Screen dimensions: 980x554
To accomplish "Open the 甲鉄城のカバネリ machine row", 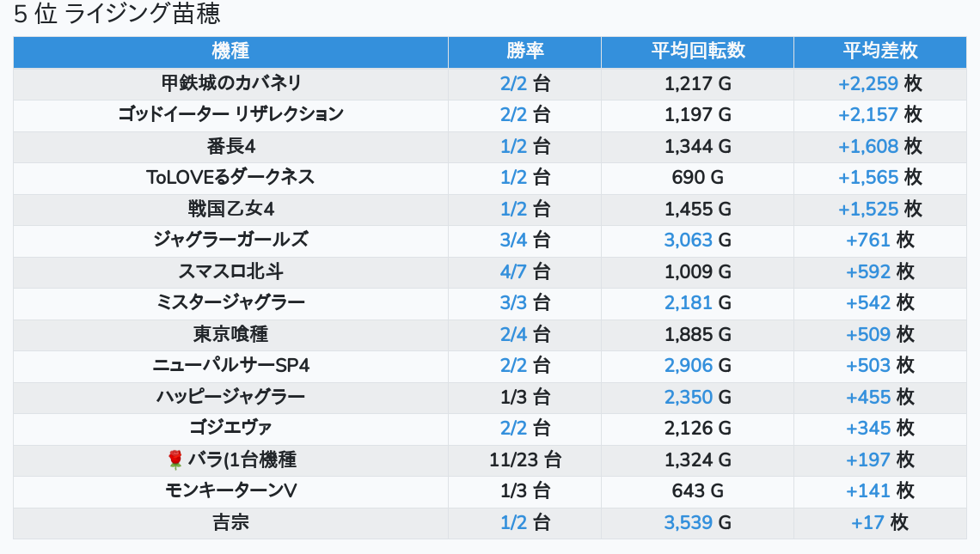I will coord(230,83).
